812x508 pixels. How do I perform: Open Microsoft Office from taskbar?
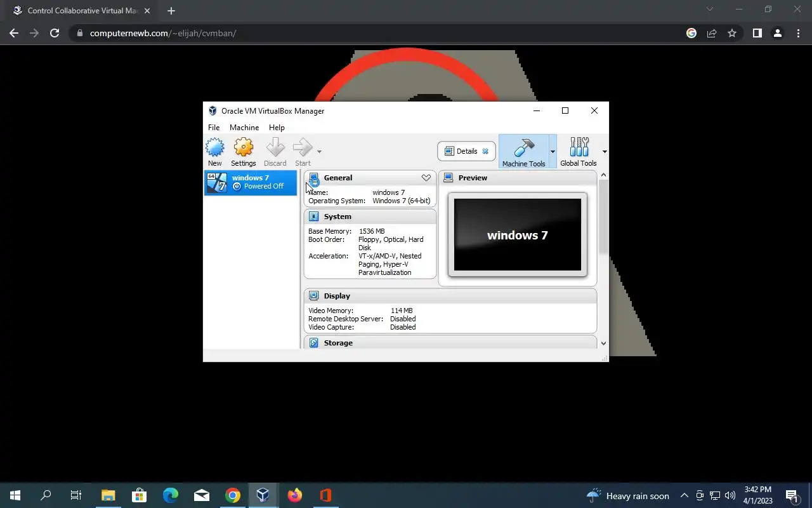coord(326,495)
